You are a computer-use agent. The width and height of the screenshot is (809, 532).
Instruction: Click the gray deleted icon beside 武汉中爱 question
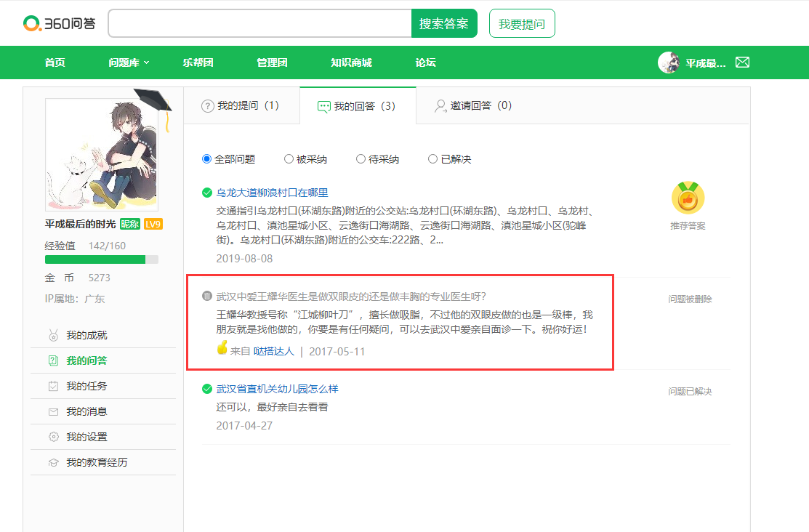click(207, 297)
